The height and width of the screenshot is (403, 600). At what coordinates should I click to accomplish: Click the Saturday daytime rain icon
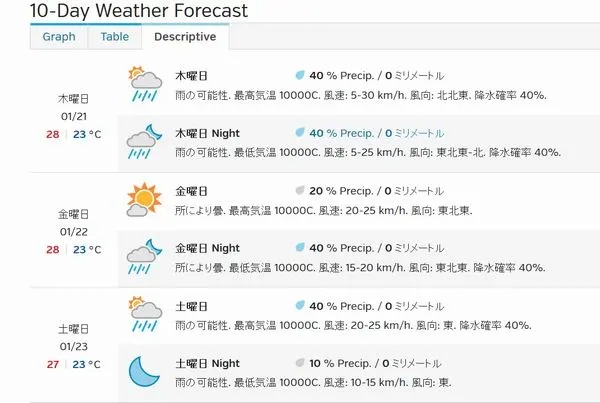point(145,314)
